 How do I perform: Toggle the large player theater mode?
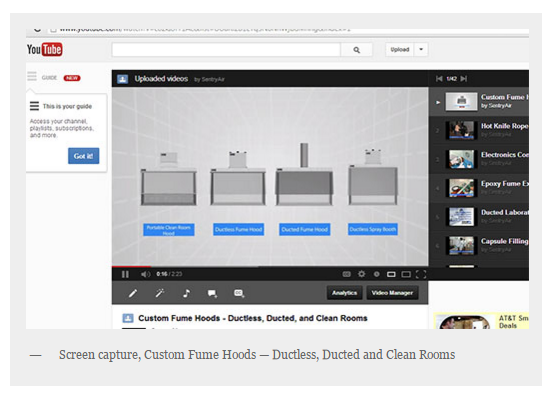[406, 274]
